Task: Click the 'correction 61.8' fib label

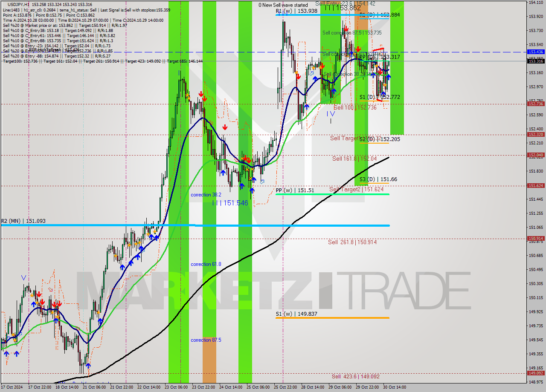Action: pyautogui.click(x=206, y=264)
